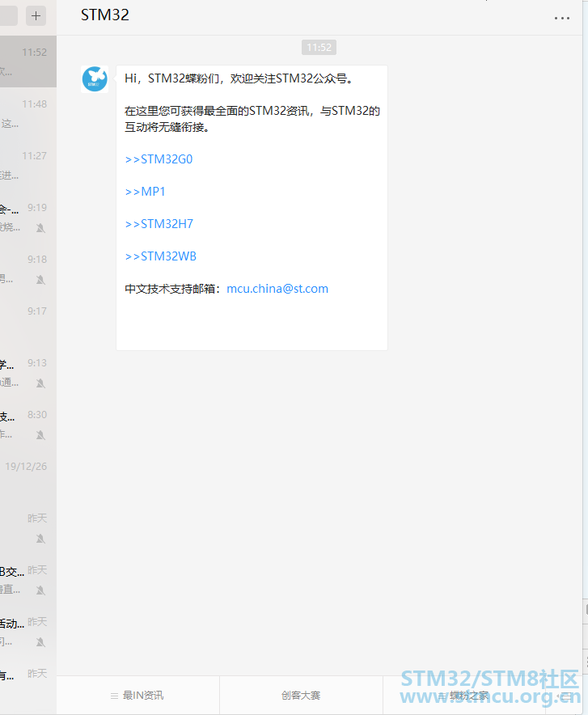This screenshot has height=715, width=588.
Task: Open the chat row timestamped 9:13
Action: 28,372
